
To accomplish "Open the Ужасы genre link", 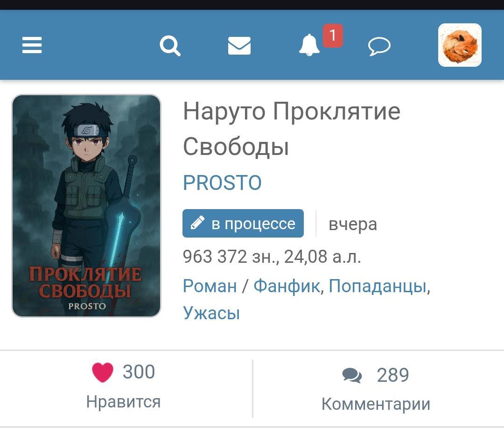I will point(211,313).
